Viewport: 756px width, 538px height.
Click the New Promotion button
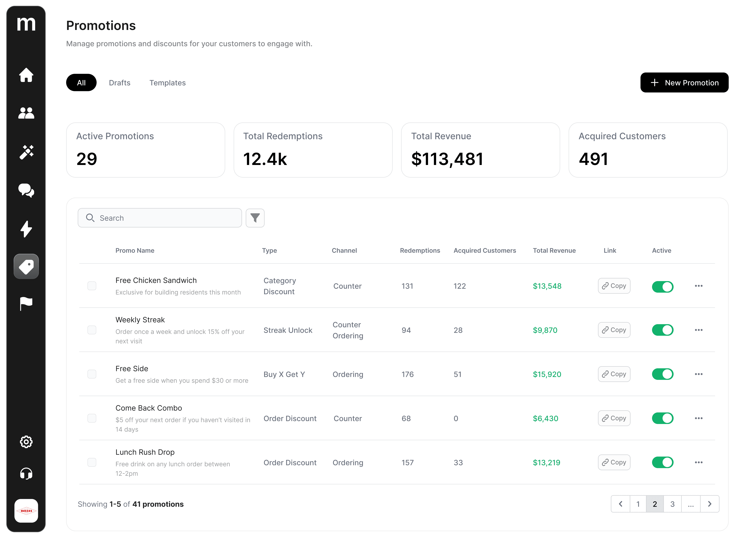[x=684, y=83]
